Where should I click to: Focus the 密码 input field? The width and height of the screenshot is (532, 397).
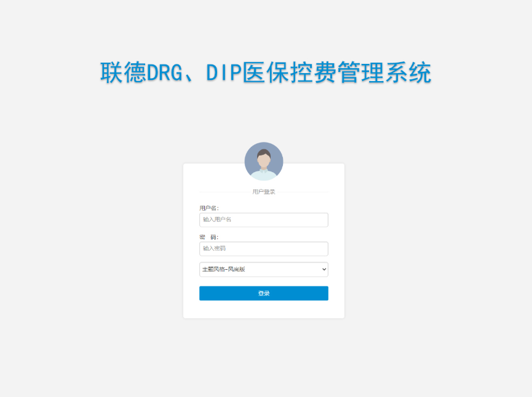pos(264,248)
